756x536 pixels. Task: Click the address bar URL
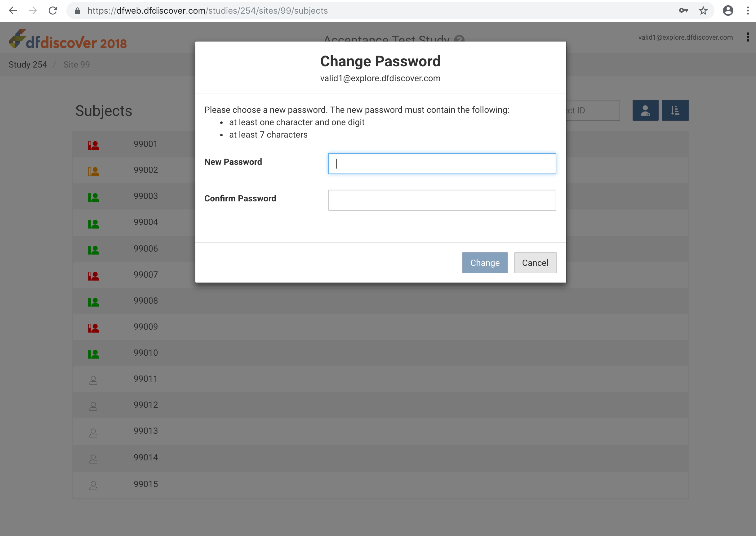[207, 11]
